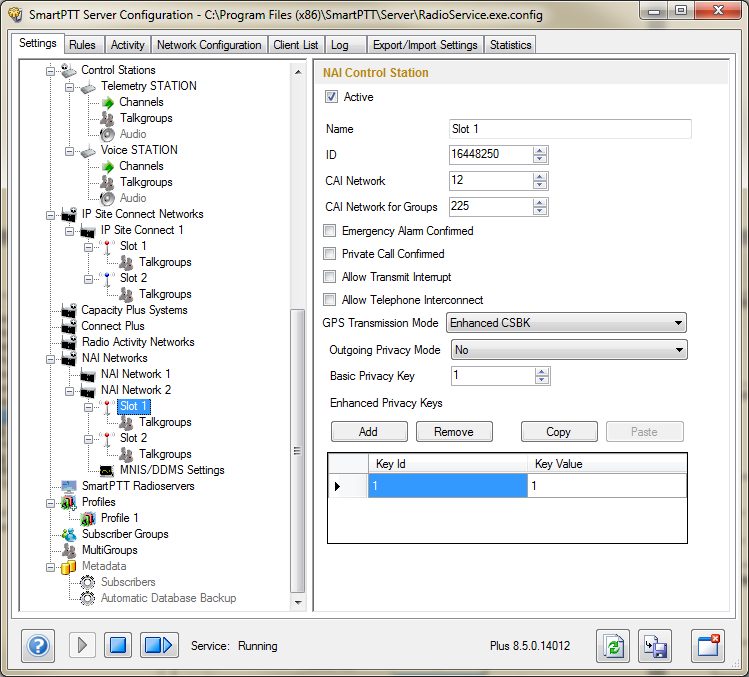Click the tree scrollbar down arrow
749x677 pixels.
tap(298, 603)
